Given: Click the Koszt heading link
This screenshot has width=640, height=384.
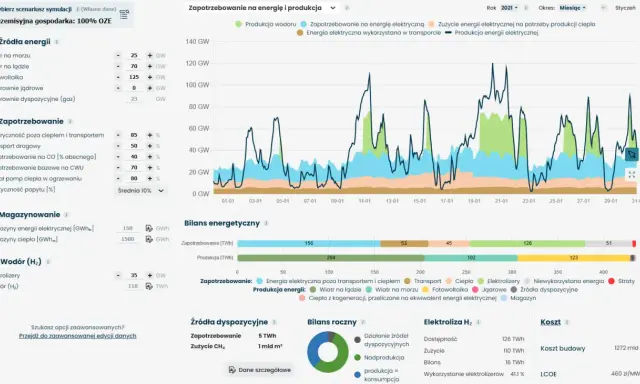Looking at the screenshot, I should tap(550, 322).
